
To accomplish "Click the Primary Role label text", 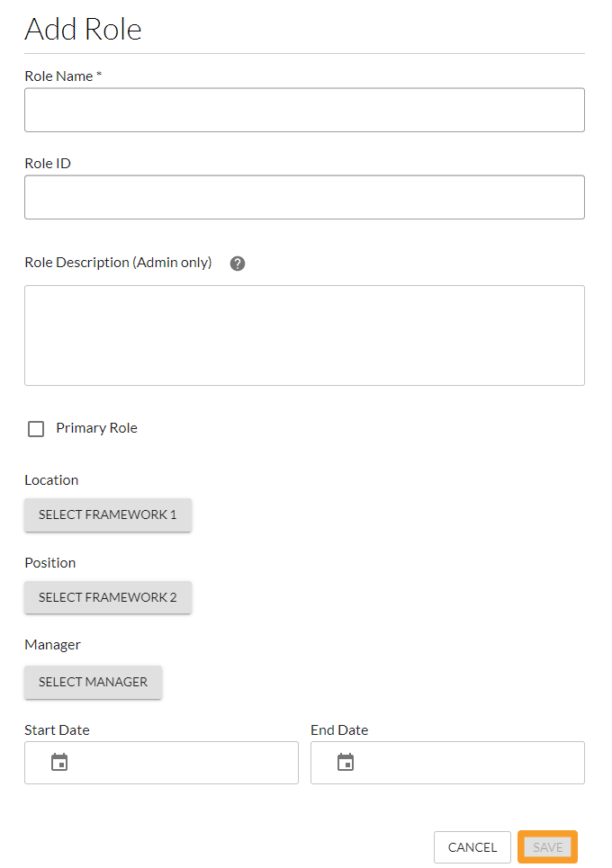I will coord(96,428).
